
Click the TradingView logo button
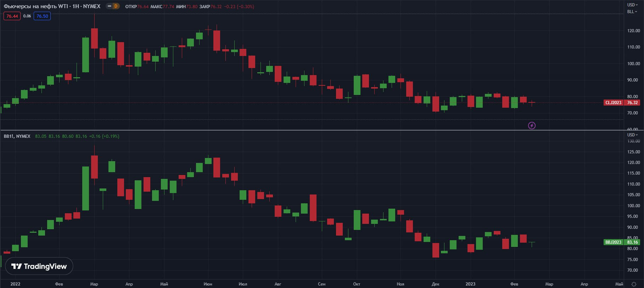pyautogui.click(x=39, y=266)
